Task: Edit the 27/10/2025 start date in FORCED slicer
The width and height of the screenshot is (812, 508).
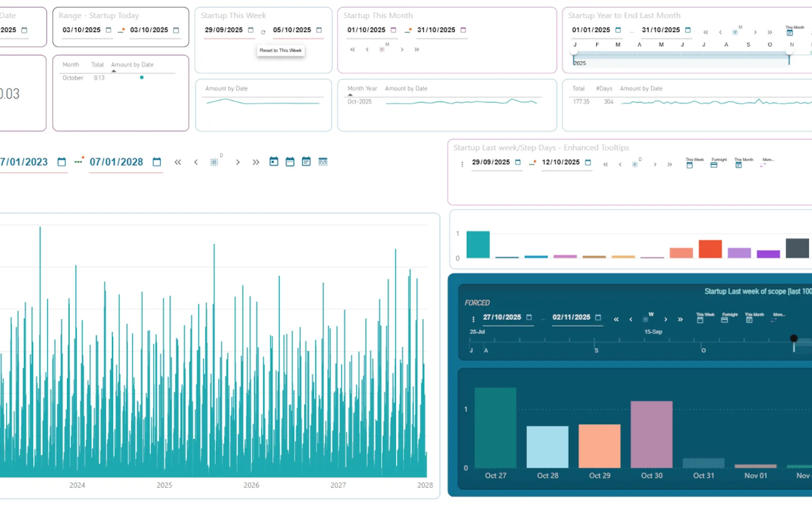Action: coord(502,317)
